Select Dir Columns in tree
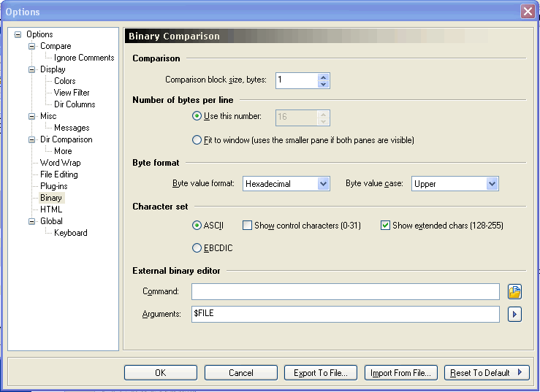 click(x=75, y=104)
